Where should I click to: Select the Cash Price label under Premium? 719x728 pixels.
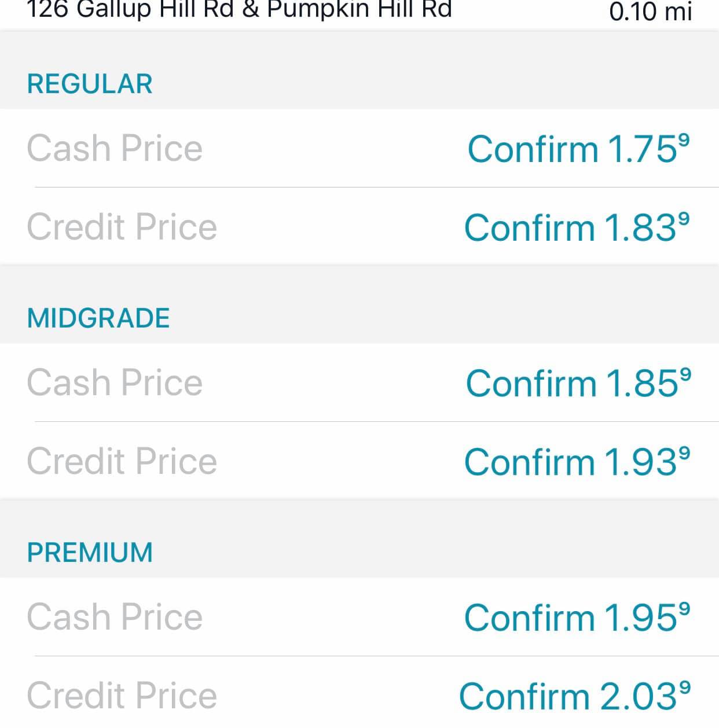(115, 617)
